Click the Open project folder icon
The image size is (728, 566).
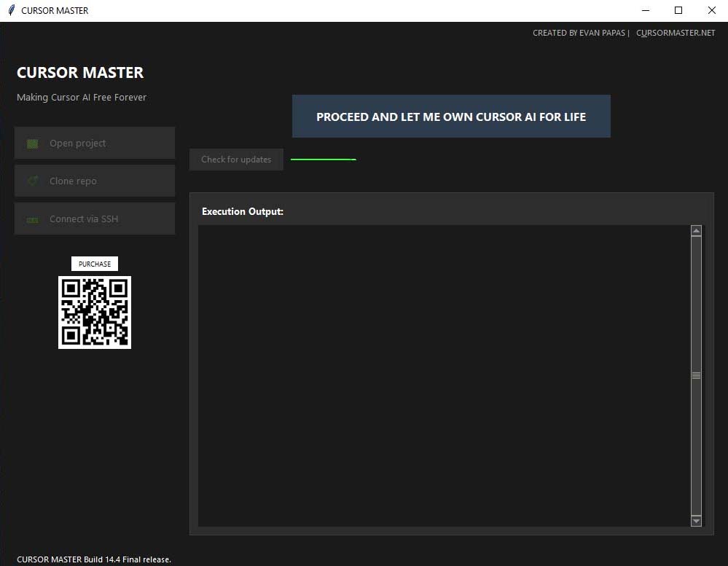click(x=33, y=144)
